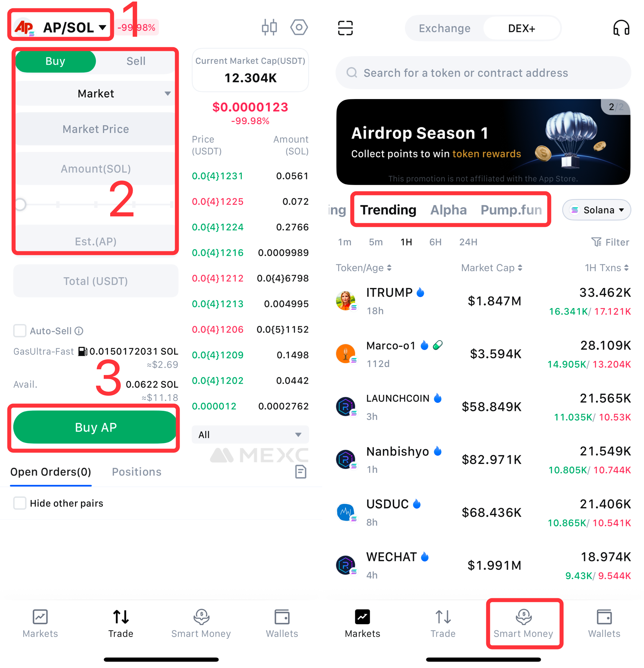Click the amount percentage slider handle
Viewport: 644px width, 668px height.
[20, 204]
